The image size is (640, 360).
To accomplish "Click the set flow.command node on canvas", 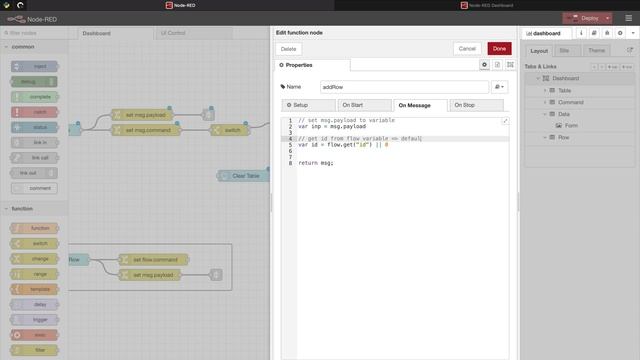I will point(153,260).
